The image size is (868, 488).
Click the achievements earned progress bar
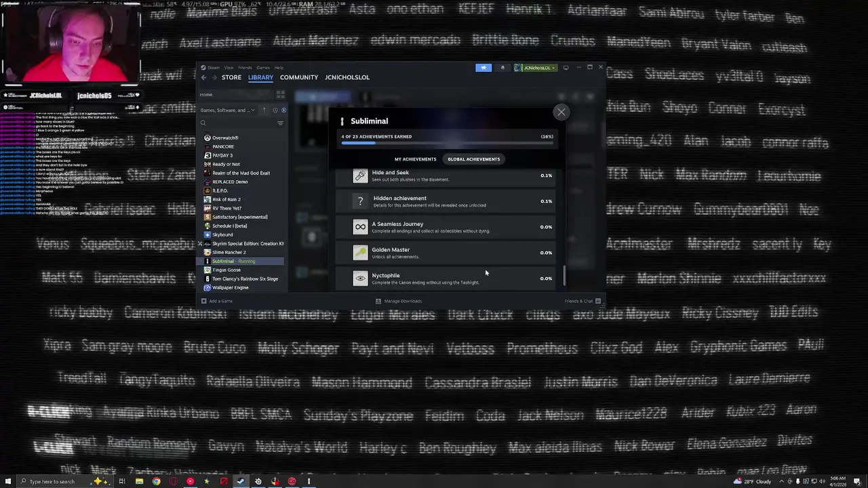[447, 143]
